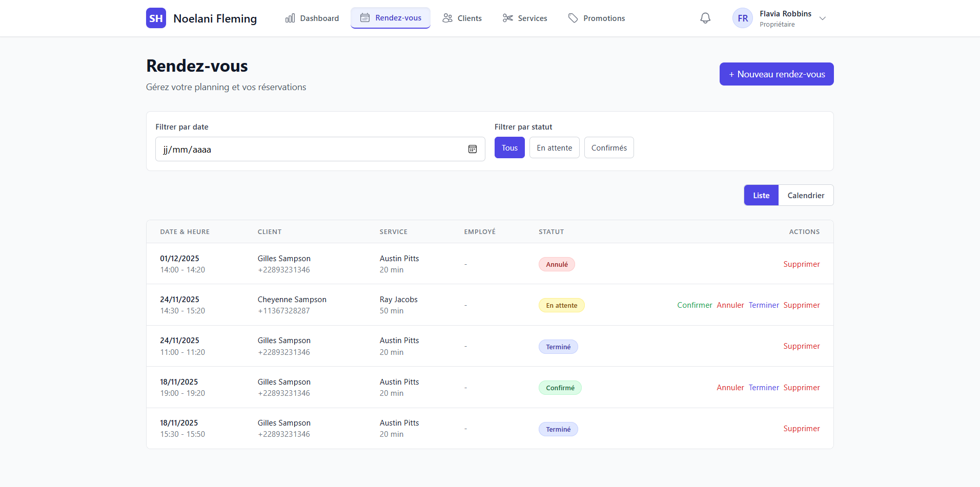Click the Services scissors icon

tap(507, 18)
